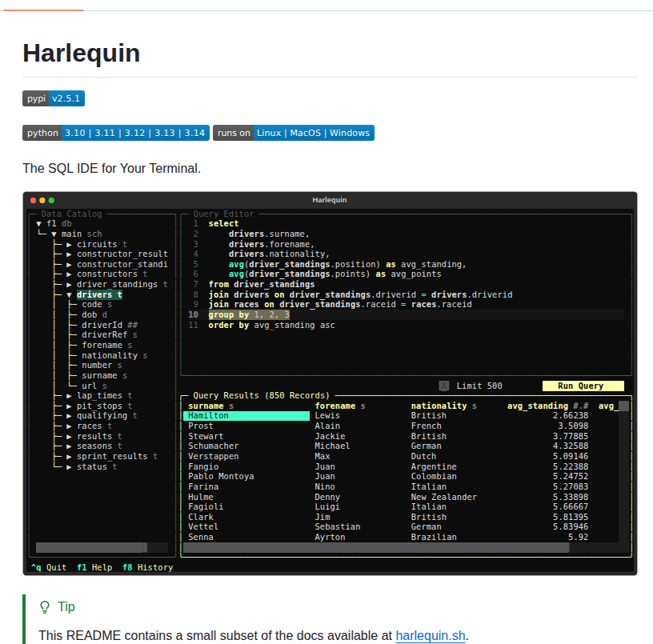Viewport: 653px width, 644px height.
Task: Click the Limit 500 value field
Action: 480,385
